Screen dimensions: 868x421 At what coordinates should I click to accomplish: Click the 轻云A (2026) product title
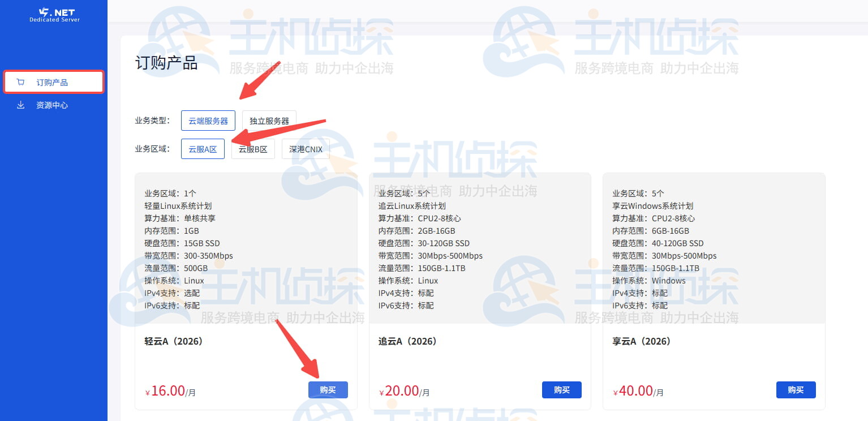click(174, 341)
